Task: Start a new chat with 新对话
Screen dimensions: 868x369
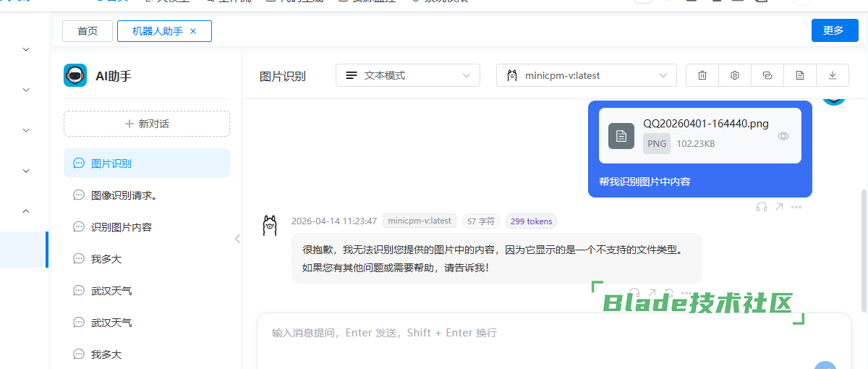Action: (147, 124)
